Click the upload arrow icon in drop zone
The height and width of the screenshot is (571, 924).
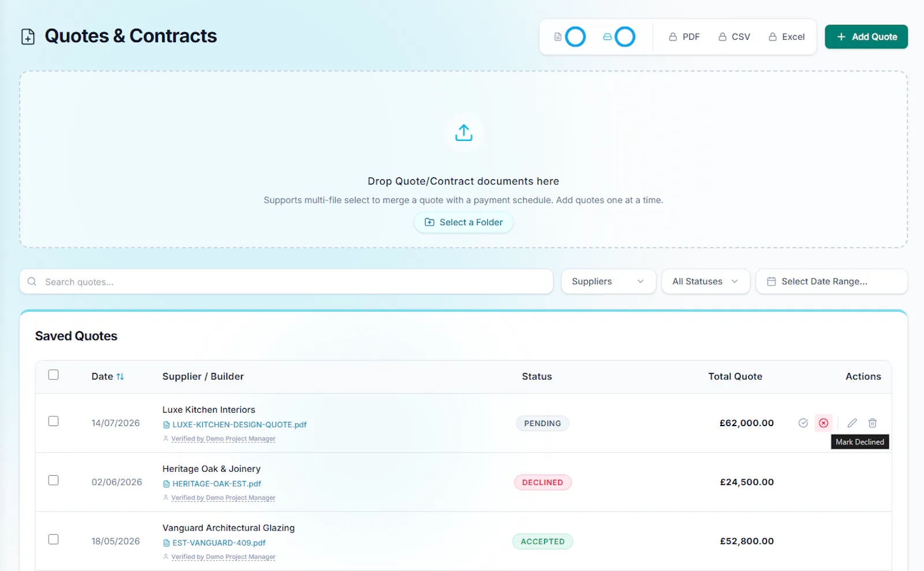[464, 133]
